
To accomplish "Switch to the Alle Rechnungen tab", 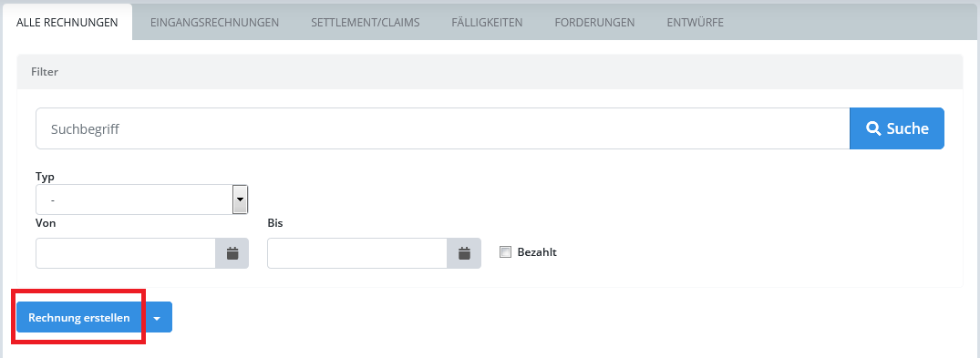I will pyautogui.click(x=67, y=23).
